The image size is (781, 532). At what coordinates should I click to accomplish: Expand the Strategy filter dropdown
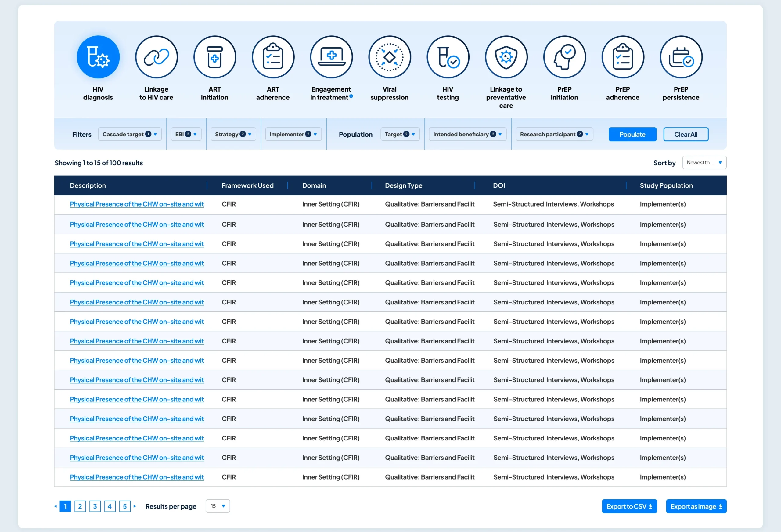[x=233, y=134]
